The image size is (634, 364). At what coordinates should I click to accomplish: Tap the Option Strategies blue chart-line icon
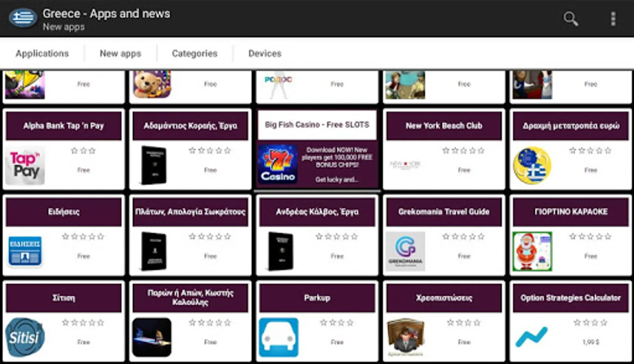point(532,337)
